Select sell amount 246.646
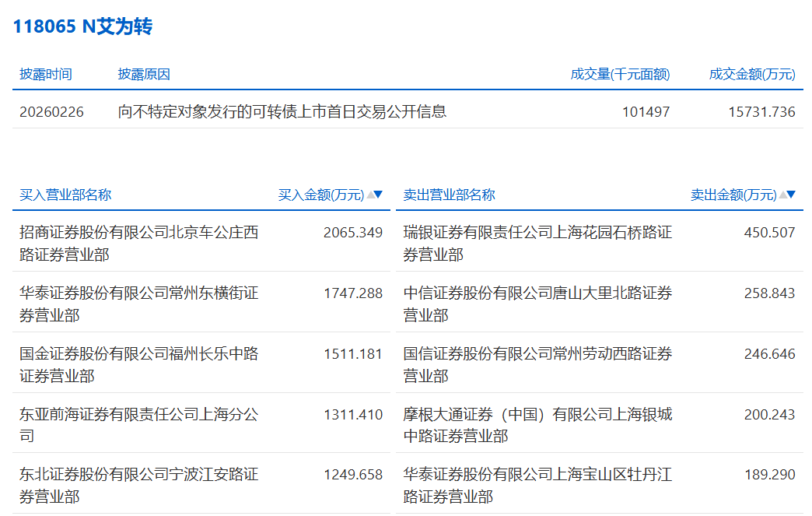This screenshot has width=812, height=516. tap(769, 354)
